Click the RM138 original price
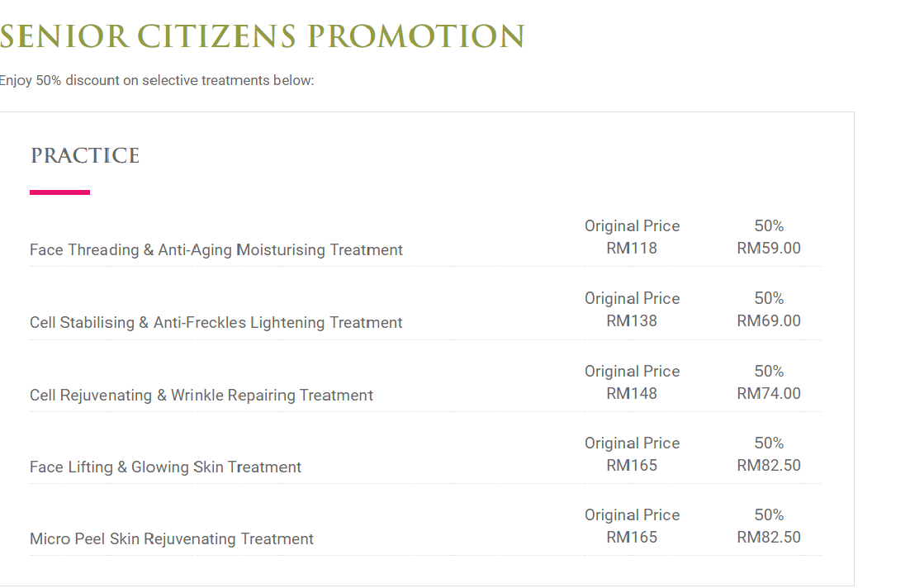This screenshot has height=588, width=910. click(632, 320)
